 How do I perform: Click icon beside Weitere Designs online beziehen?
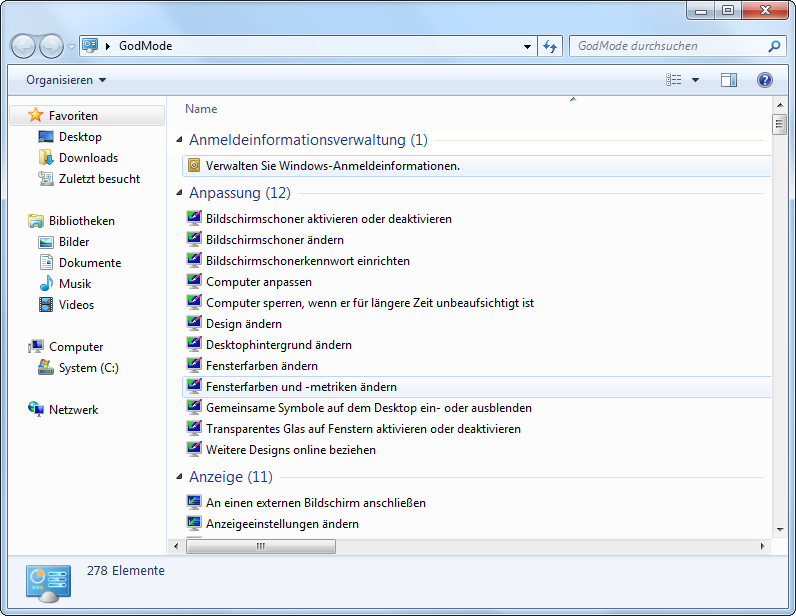[x=194, y=450]
